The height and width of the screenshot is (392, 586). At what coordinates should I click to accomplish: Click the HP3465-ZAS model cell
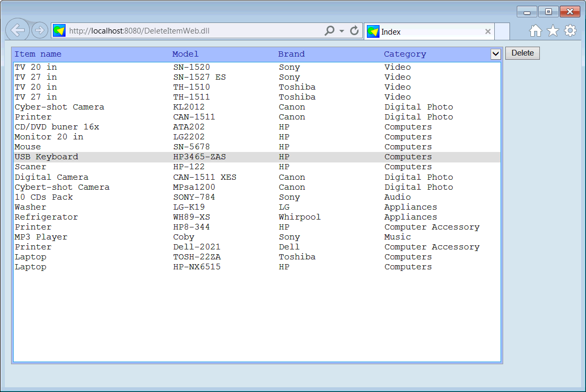coord(199,157)
